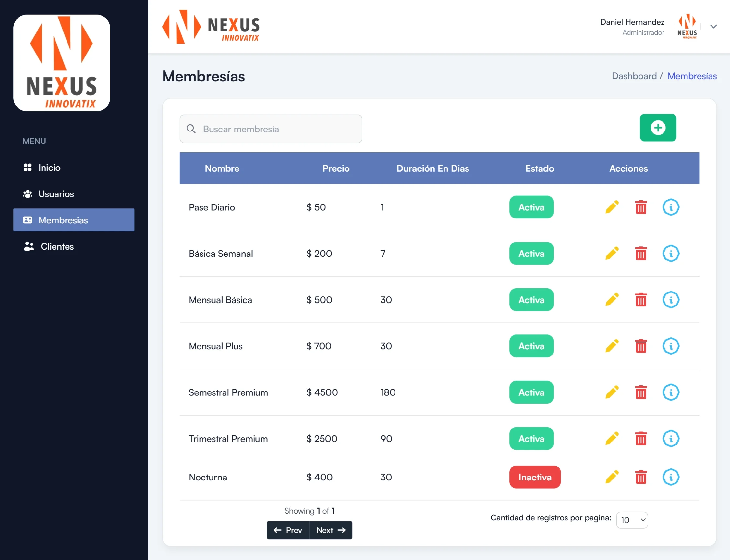
Task: Edit the Mensual Plus membership
Action: [612, 346]
